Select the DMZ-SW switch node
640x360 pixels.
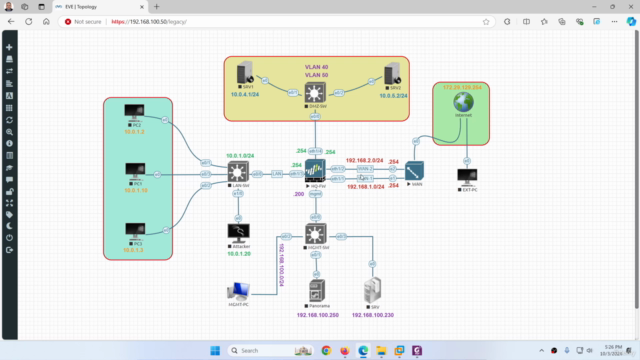[x=315, y=93]
